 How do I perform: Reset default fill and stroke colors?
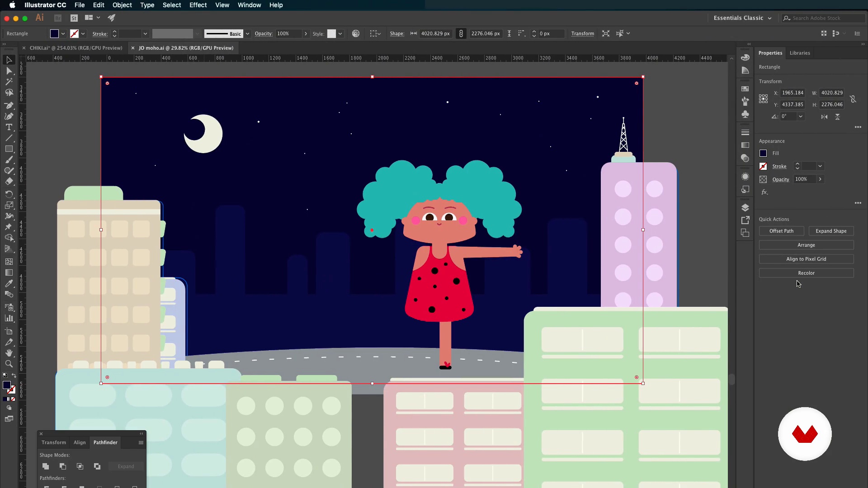click(x=5, y=375)
